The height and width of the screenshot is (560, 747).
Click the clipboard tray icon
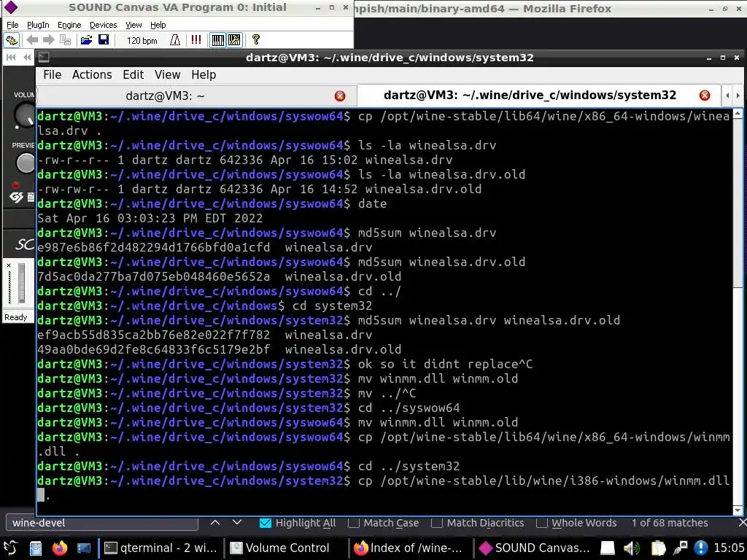[657, 548]
